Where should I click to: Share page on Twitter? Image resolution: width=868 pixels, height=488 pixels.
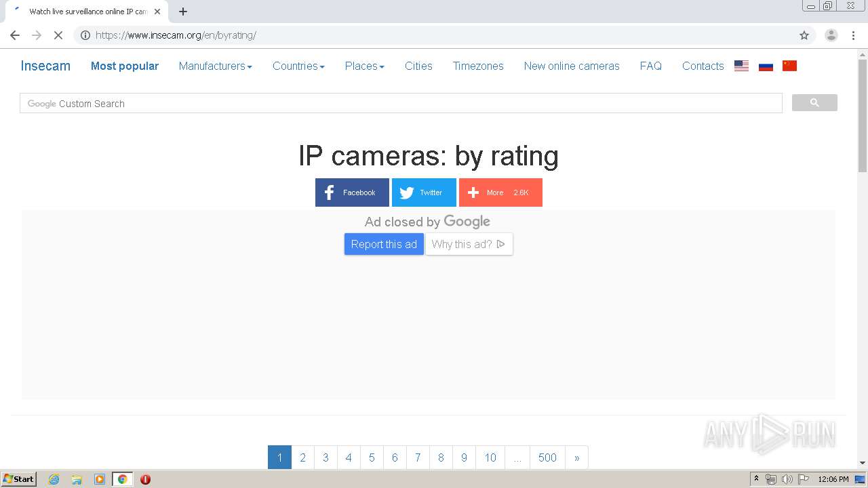click(424, 192)
